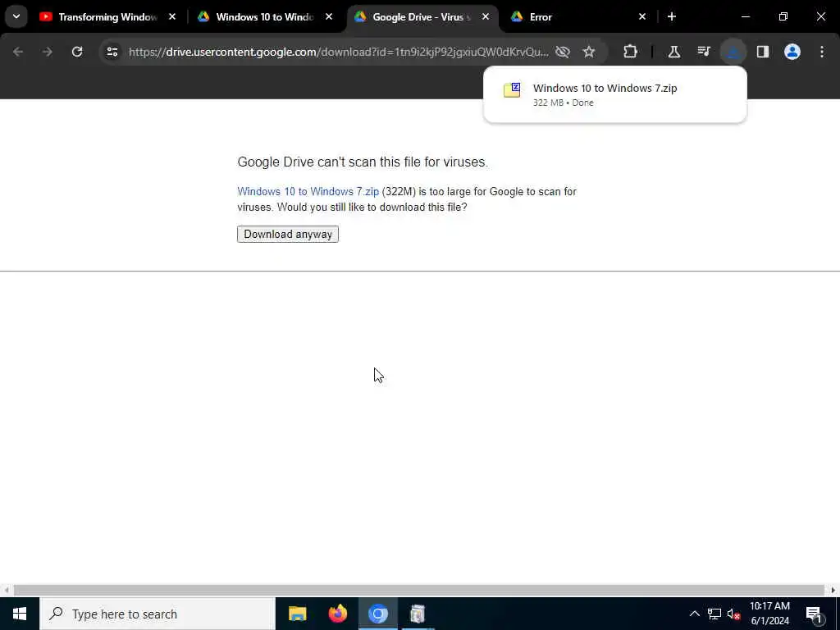Click the zip file icon in downloads popup
Viewport: 840px width, 630px height.
click(x=512, y=90)
